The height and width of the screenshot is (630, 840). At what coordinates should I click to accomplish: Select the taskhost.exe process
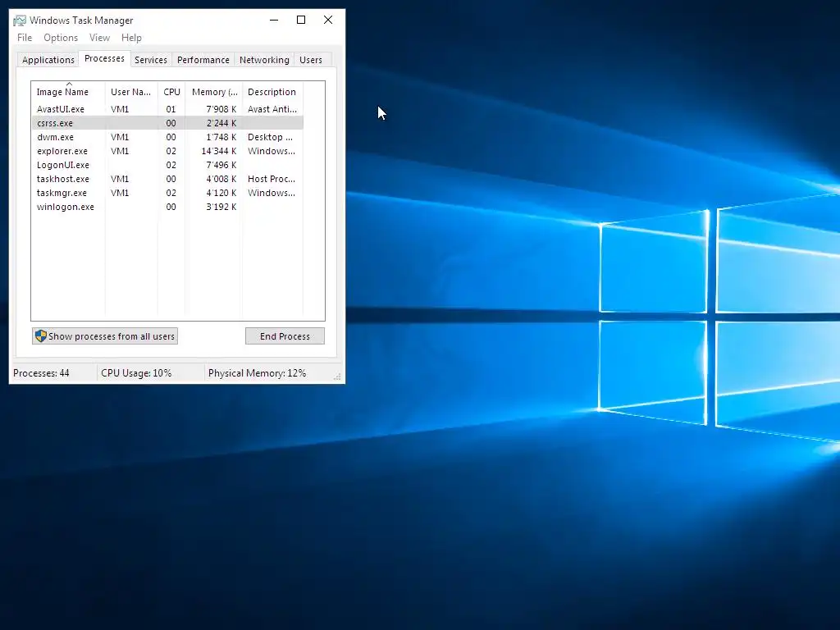(167, 179)
